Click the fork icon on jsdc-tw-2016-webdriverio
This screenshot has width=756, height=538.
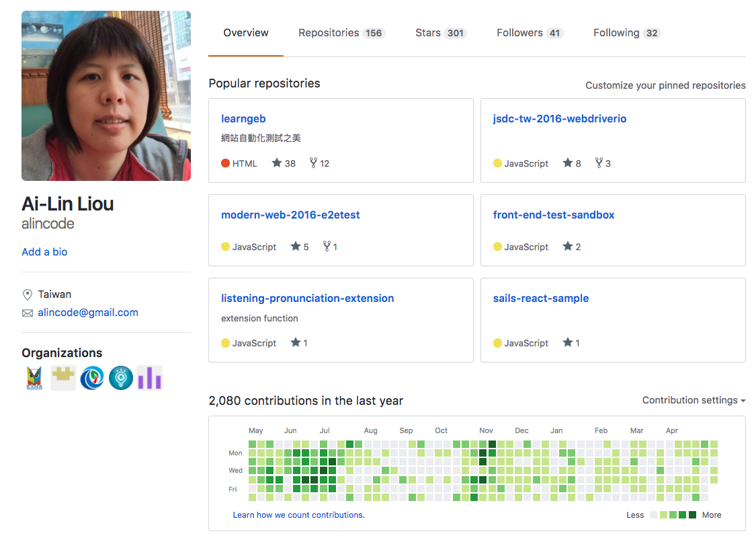599,163
